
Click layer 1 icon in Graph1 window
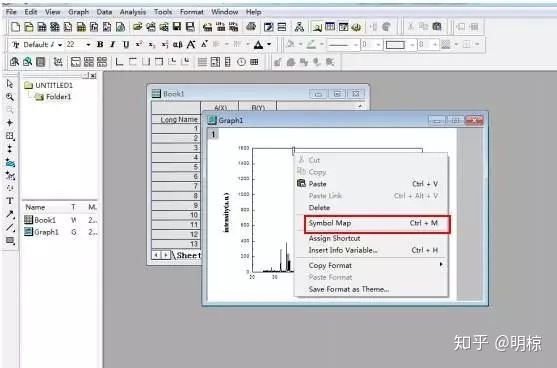213,134
